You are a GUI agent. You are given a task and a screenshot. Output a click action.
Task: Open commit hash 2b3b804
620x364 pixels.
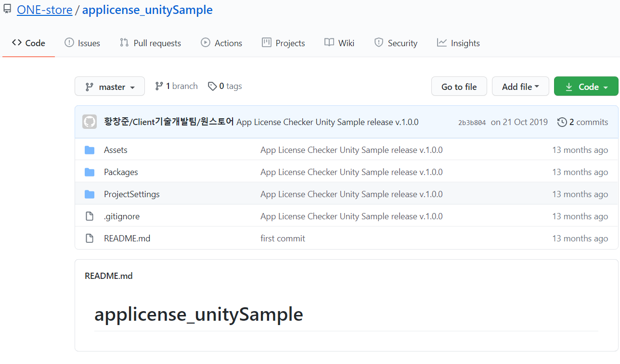point(472,123)
